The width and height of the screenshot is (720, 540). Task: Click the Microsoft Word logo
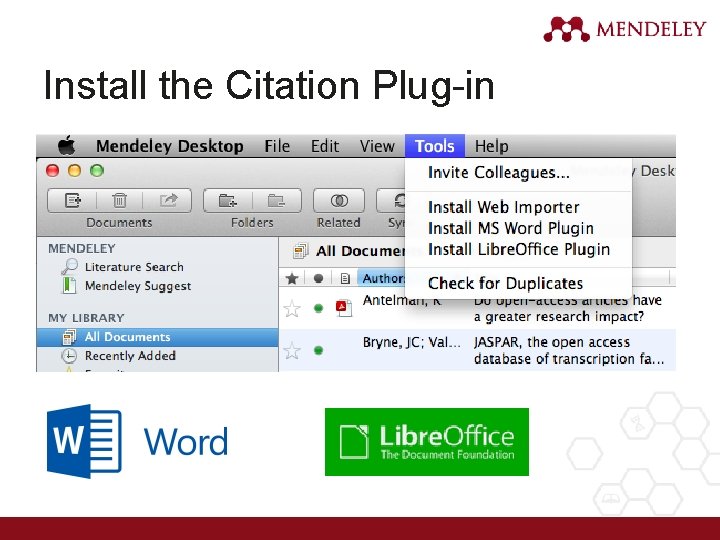pos(84,441)
